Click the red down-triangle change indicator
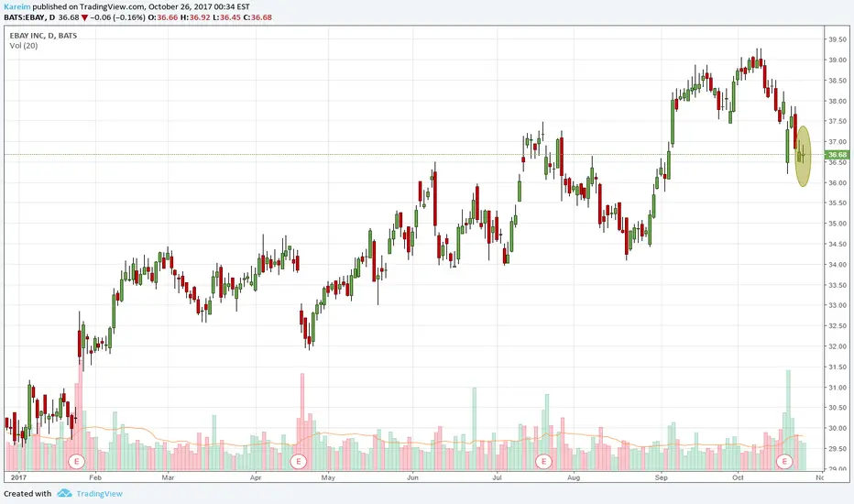 coord(84,17)
